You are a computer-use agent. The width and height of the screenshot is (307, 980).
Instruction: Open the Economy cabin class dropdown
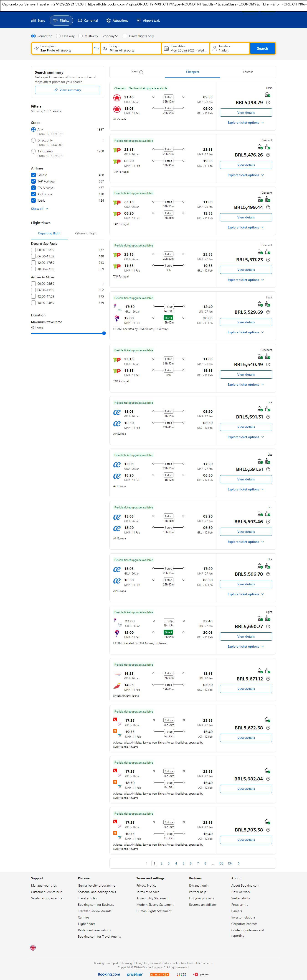110,36
